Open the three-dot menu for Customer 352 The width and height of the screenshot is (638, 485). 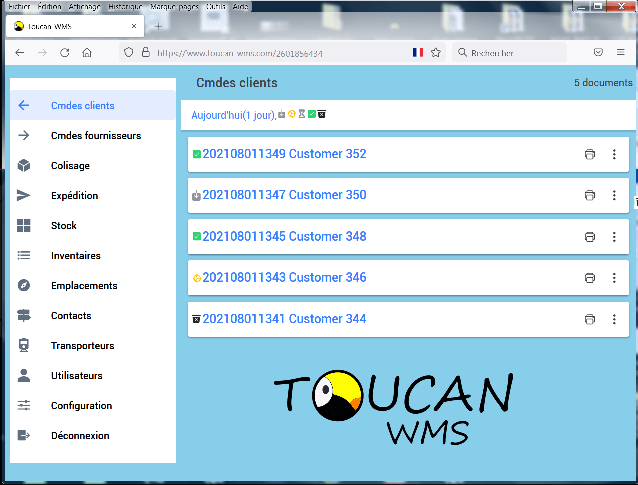click(614, 154)
